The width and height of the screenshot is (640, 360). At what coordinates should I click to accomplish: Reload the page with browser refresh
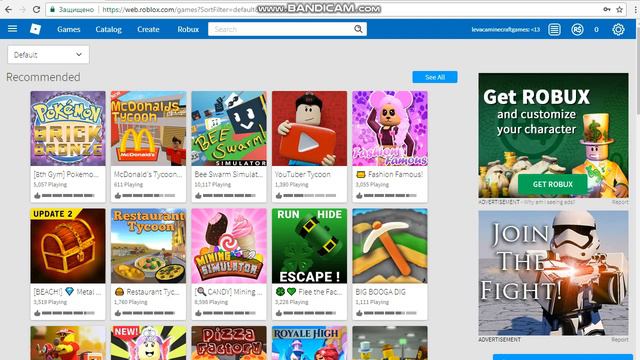click(36, 9)
